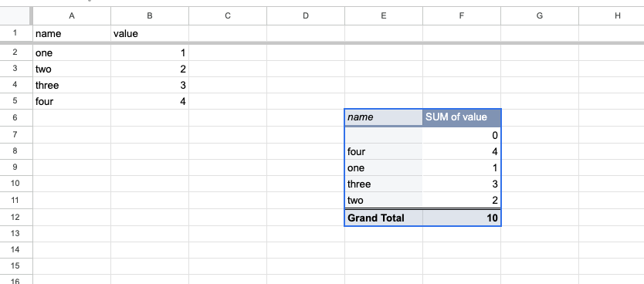Select column A header
Viewport: 644px width, 284px height.
tap(72, 16)
